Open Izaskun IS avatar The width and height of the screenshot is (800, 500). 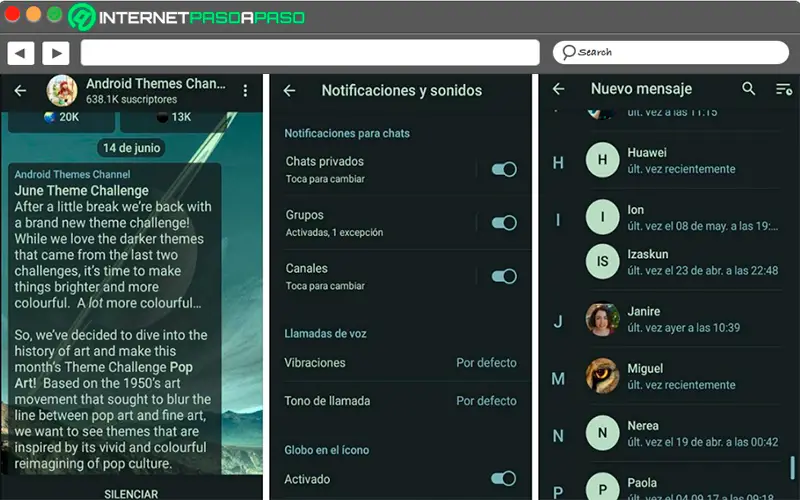[603, 261]
